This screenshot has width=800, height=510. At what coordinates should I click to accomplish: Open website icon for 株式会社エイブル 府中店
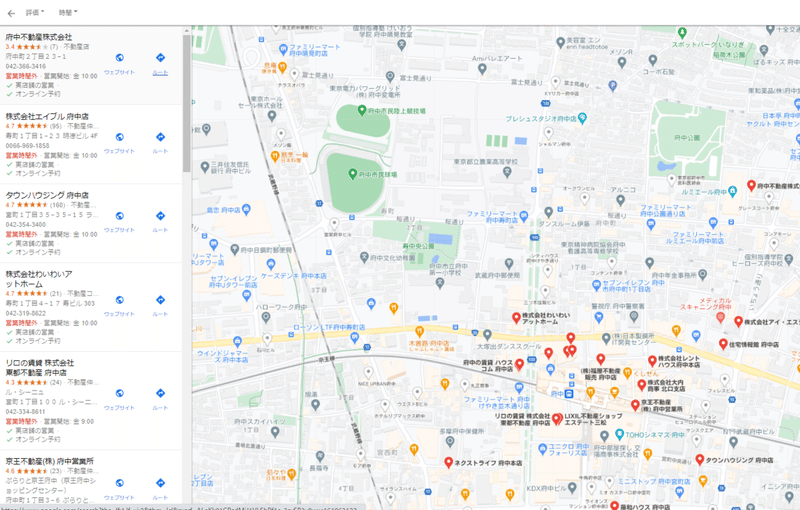coord(119,137)
